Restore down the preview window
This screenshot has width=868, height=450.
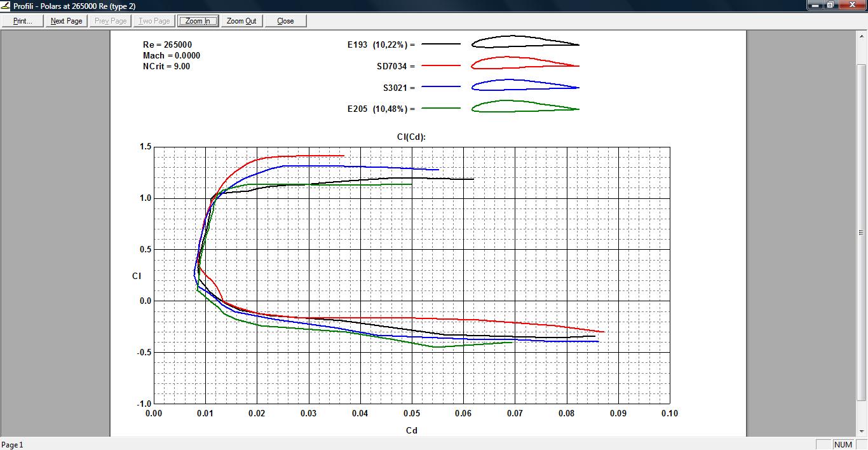(831, 5)
